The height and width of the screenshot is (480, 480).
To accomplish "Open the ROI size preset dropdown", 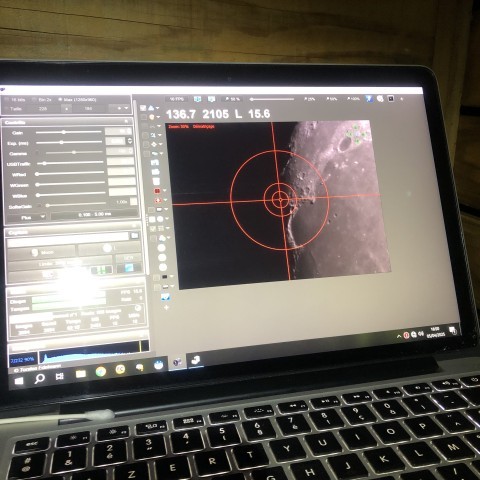I will coord(119,108).
